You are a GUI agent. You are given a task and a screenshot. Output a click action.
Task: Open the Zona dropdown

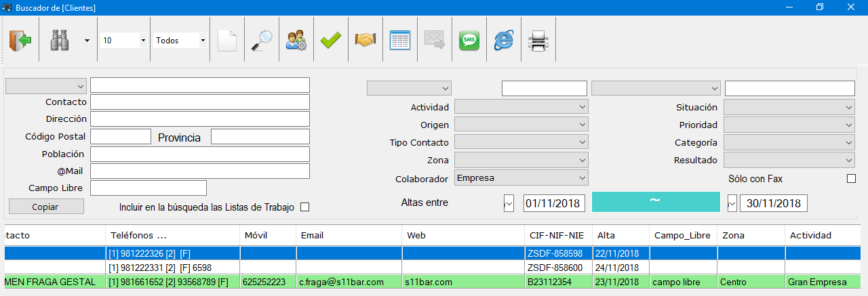[x=521, y=161]
